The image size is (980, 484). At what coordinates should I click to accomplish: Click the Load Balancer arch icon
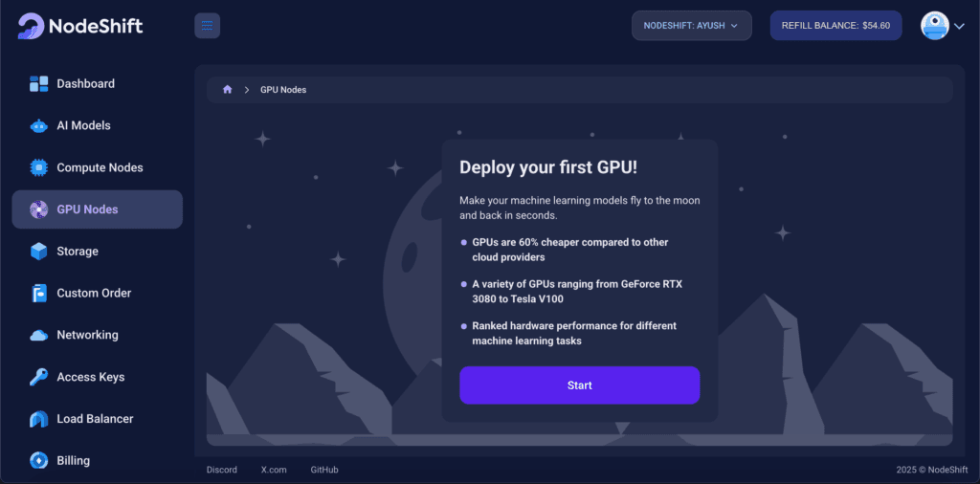38,419
